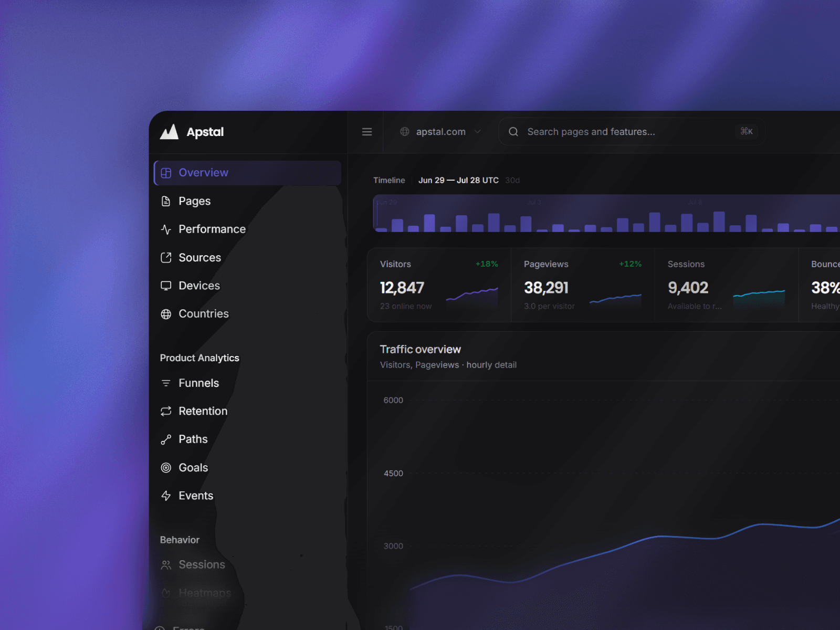This screenshot has height=630, width=840.
Task: Click the Apstal mountain logo icon
Action: click(x=169, y=132)
